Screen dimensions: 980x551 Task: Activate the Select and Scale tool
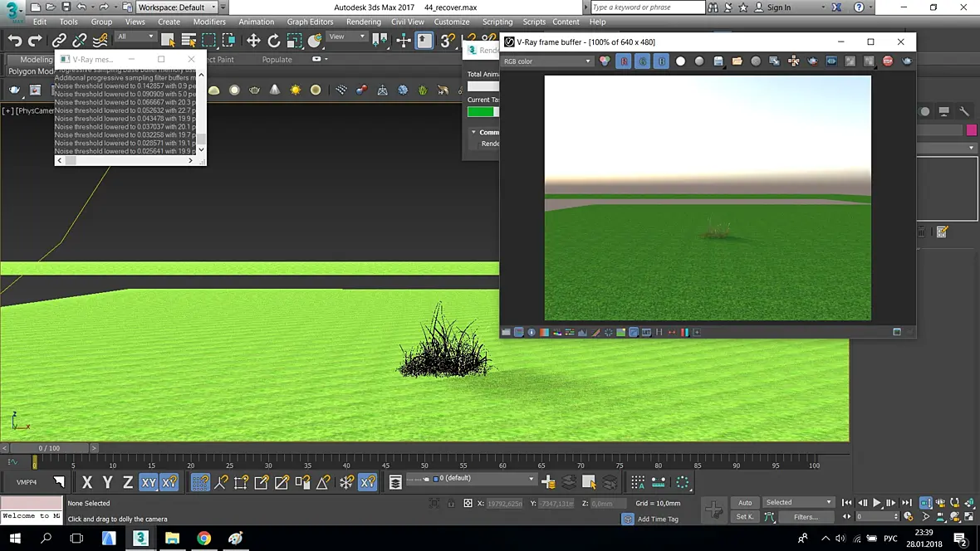click(x=294, y=41)
